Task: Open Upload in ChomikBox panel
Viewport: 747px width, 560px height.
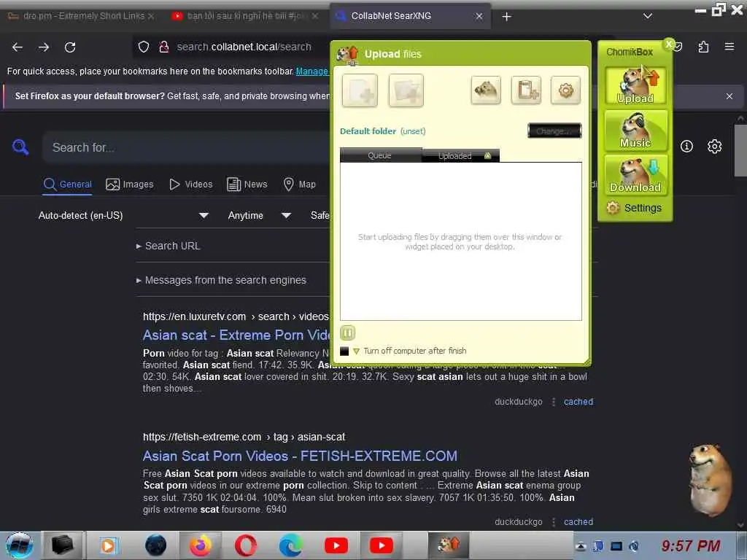Action: pyautogui.click(x=635, y=85)
